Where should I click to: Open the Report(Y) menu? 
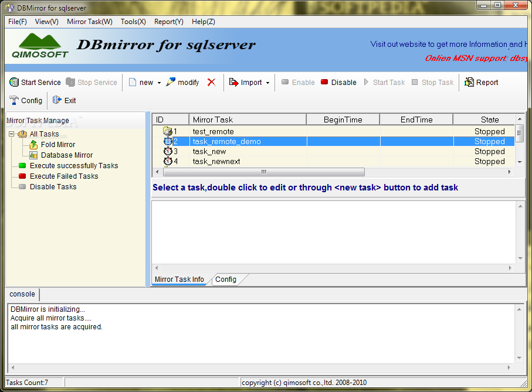168,22
